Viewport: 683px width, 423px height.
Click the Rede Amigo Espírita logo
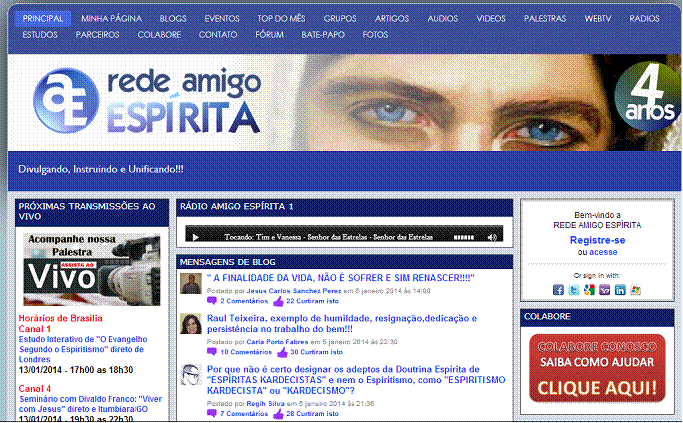tap(147, 101)
